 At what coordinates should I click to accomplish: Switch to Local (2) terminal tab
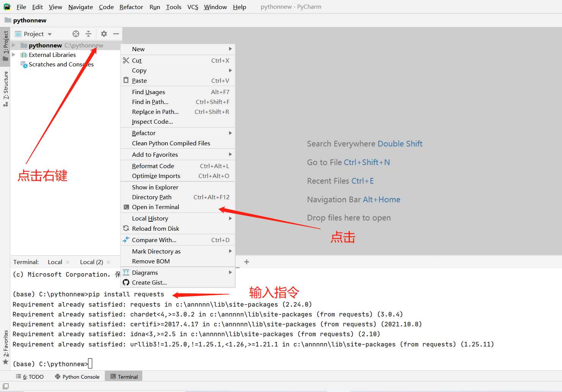(x=91, y=262)
